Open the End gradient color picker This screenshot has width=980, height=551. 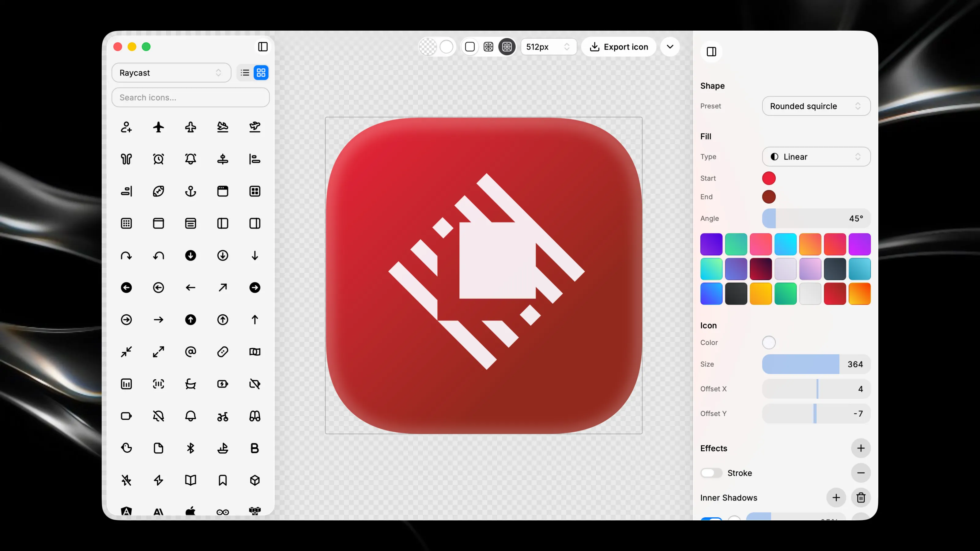769,197
